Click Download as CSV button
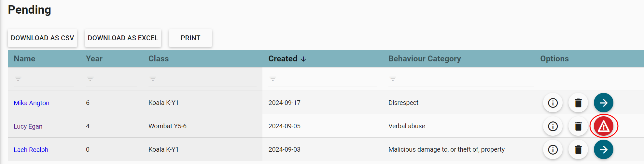The height and width of the screenshot is (164, 644). click(42, 38)
